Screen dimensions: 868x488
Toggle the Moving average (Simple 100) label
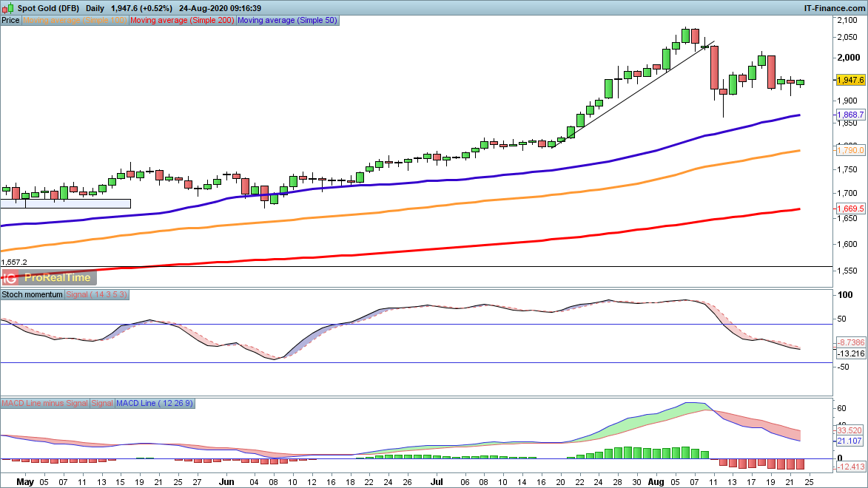[75, 21]
